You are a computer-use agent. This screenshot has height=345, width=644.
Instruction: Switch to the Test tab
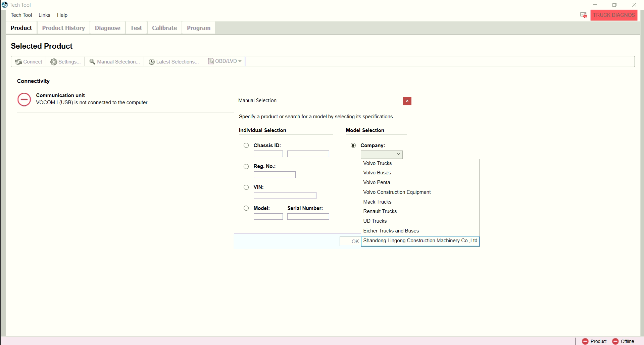136,28
